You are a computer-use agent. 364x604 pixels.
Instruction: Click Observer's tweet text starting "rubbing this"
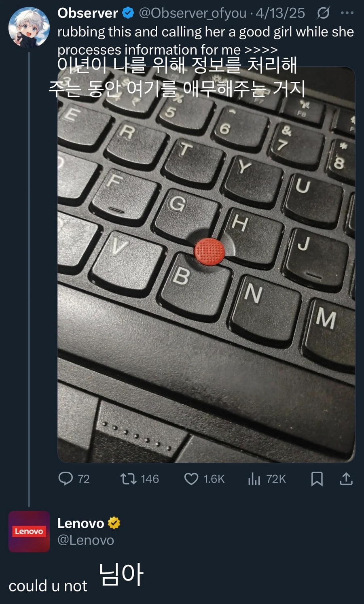click(x=205, y=32)
